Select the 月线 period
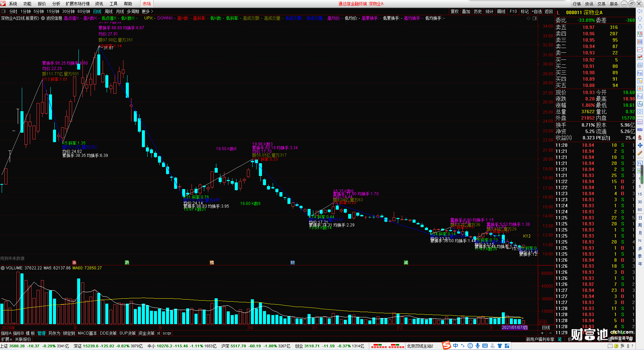Image resolution: width=644 pixels, height=350 pixels. [x=120, y=11]
